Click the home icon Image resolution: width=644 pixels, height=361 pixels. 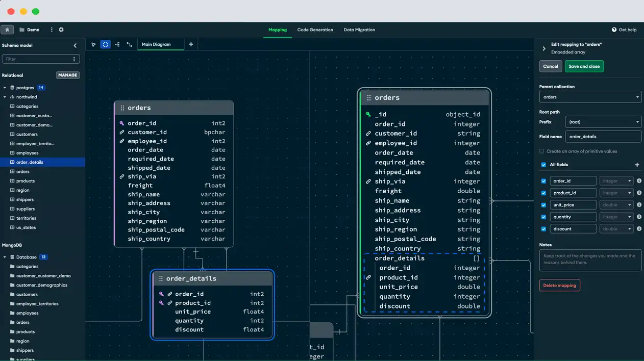(7, 30)
